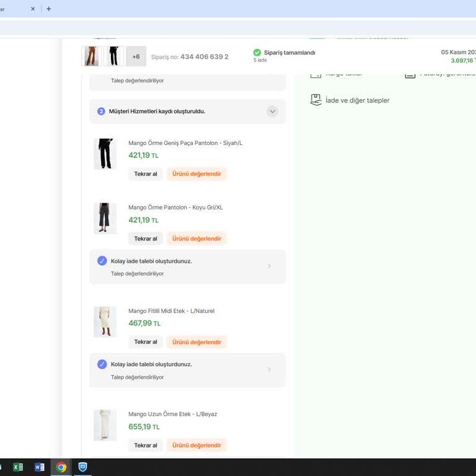Open Mango Fitilli Midi Etek product image
The image size is (476, 476).
point(105,322)
